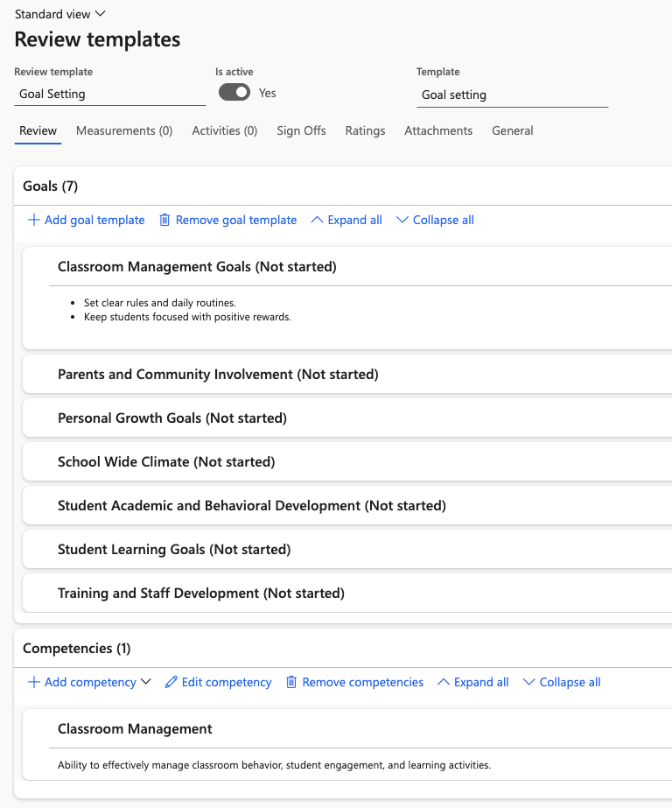672x808 pixels.
Task: Open the Attachments tab
Action: pos(438,131)
